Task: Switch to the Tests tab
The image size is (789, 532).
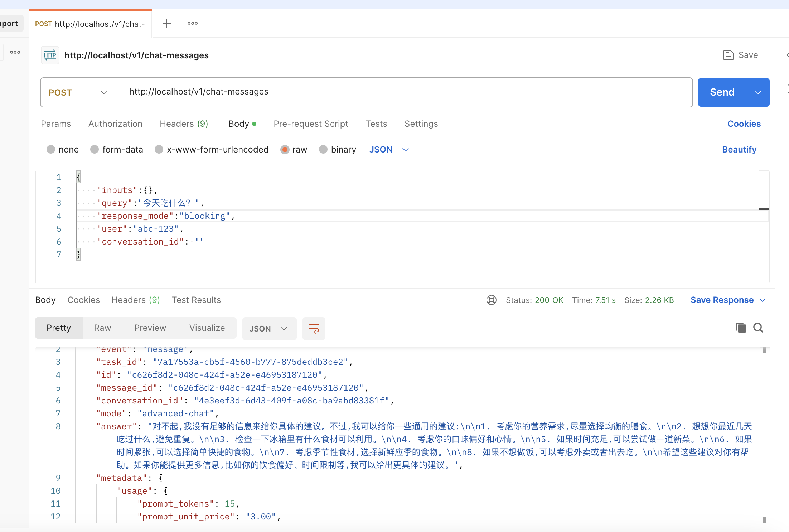Action: 376,124
